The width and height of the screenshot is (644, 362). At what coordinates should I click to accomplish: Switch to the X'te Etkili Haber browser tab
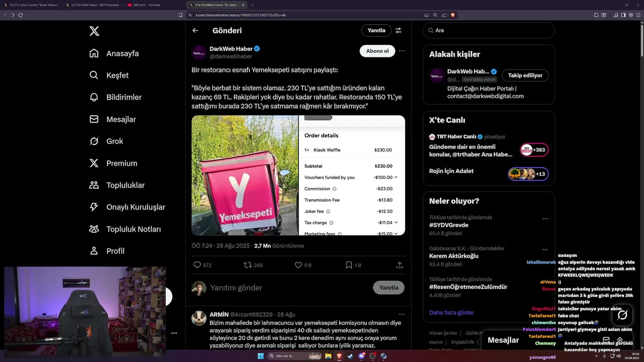[93, 5]
